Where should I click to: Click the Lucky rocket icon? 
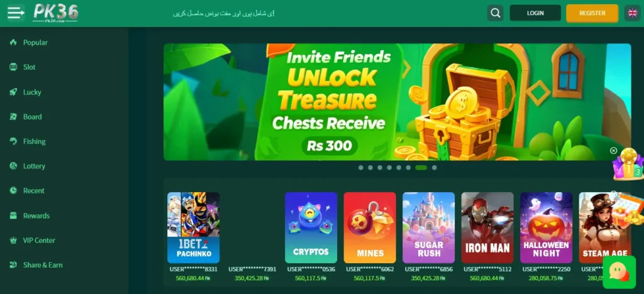tap(13, 92)
